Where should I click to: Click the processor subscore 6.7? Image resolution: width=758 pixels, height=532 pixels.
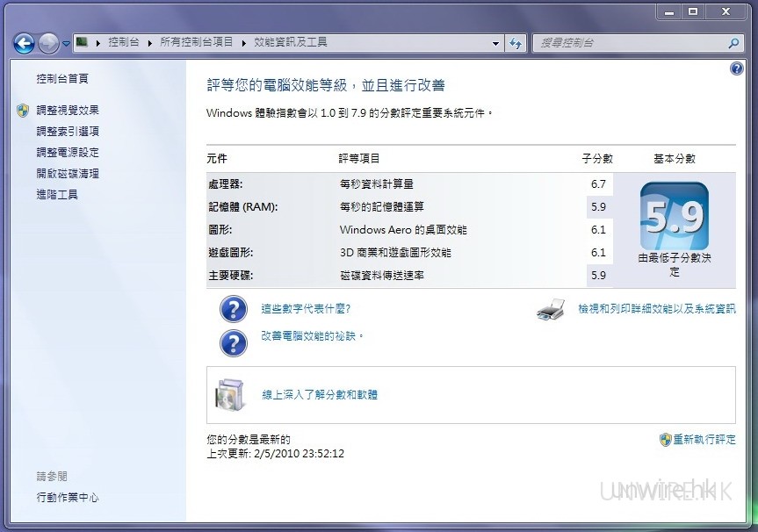598,184
